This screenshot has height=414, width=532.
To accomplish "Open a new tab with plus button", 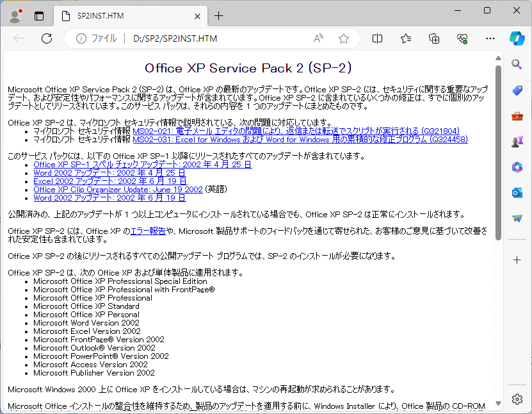I will tap(219, 15).
